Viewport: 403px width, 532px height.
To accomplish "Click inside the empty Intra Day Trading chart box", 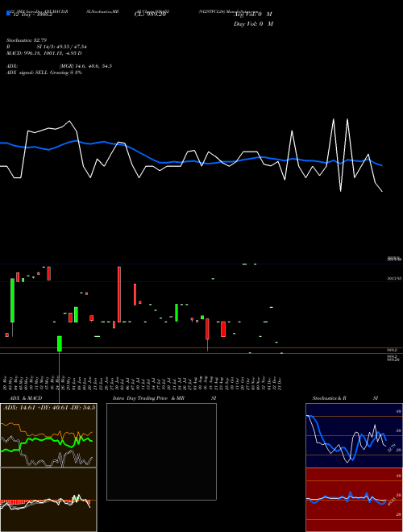I will (x=161, y=451).
